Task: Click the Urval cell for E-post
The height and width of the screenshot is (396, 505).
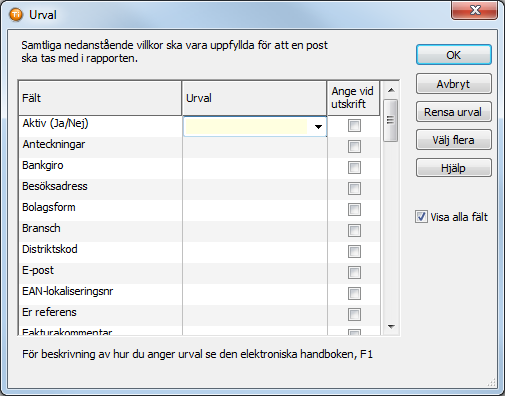Action: click(255, 273)
